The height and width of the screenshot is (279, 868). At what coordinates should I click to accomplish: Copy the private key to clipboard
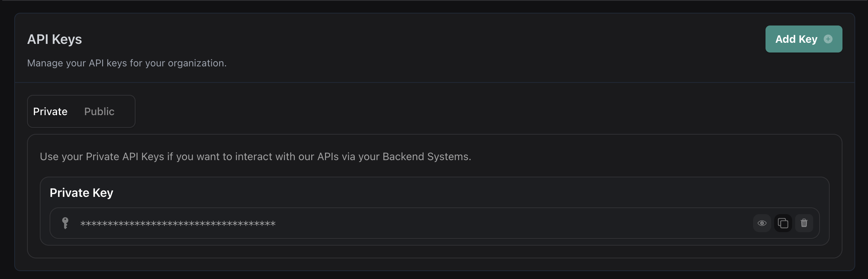pyautogui.click(x=783, y=223)
